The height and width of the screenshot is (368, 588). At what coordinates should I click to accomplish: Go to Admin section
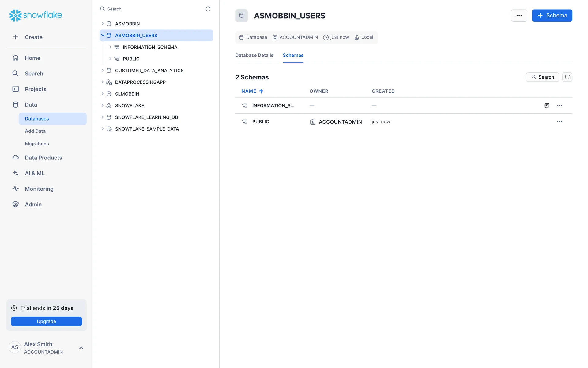coord(33,205)
